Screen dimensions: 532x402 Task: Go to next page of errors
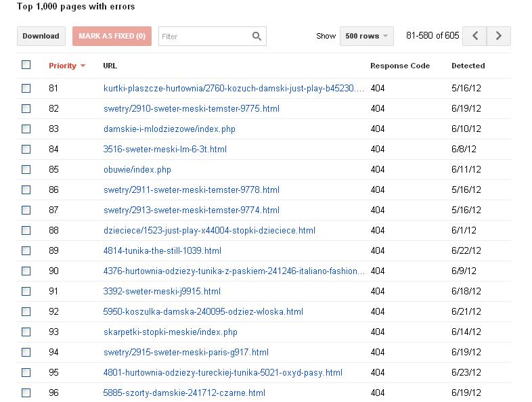tap(499, 36)
